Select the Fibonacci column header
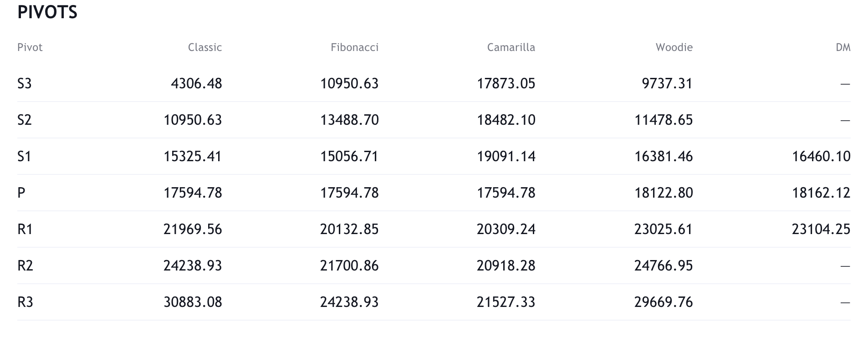 click(354, 47)
